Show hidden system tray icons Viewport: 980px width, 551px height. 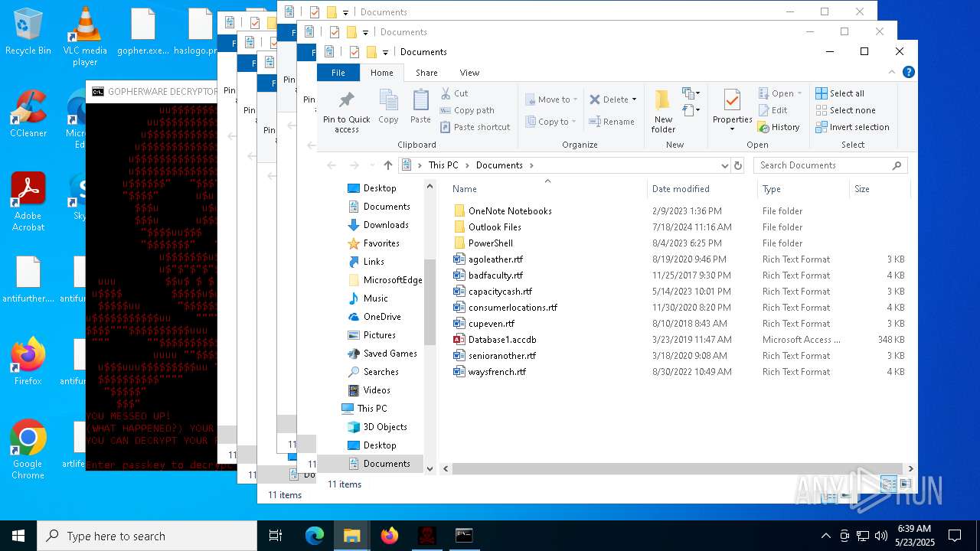825,536
